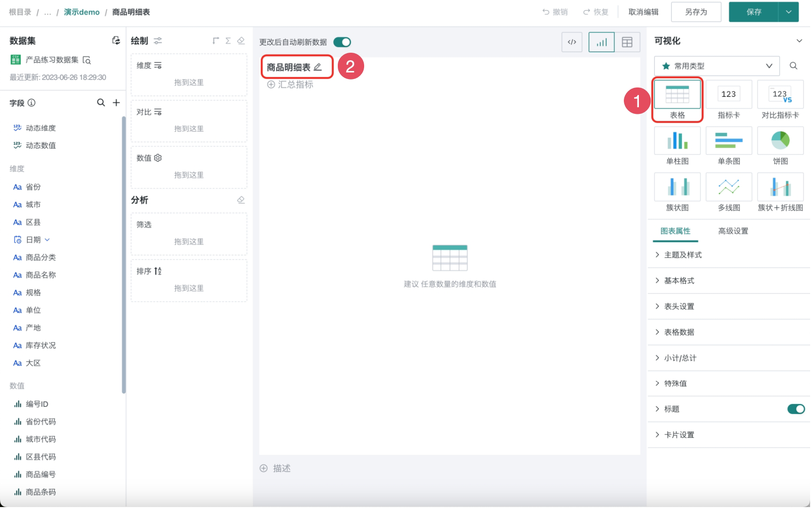Click 撤销 undo button
This screenshot has height=508, width=812.
(555, 12)
